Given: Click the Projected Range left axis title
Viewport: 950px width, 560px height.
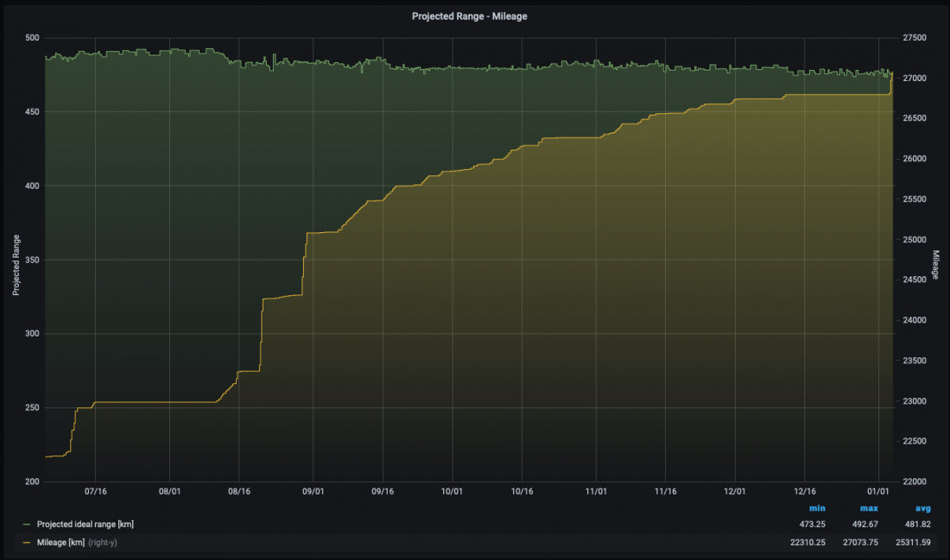Looking at the screenshot, I should [x=16, y=260].
